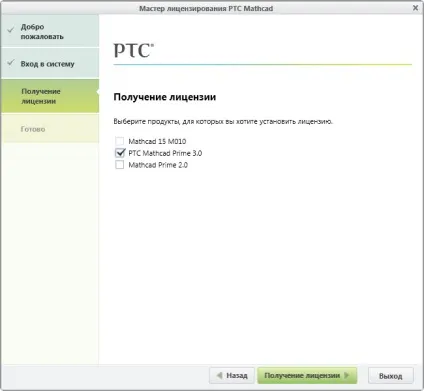This screenshot has width=424, height=391.
Task: Select the Готово step in the sidebar
Action: [x=50, y=129]
